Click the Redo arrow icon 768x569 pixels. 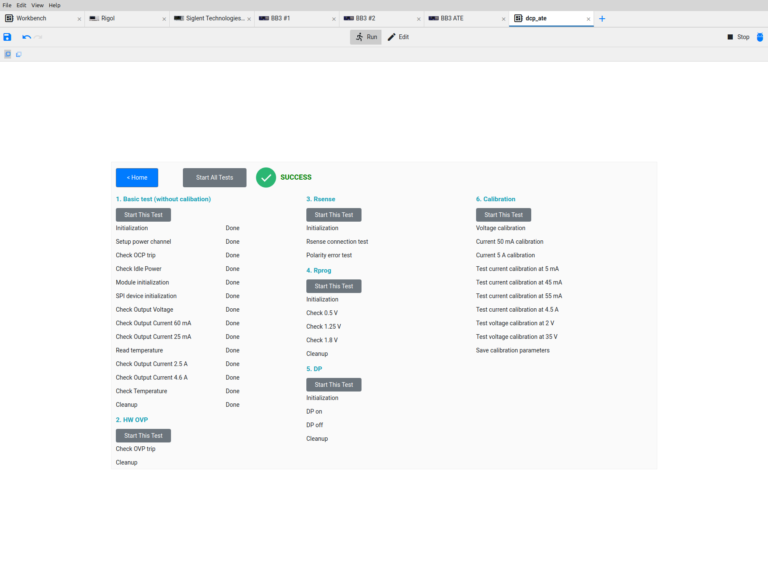click(40, 37)
